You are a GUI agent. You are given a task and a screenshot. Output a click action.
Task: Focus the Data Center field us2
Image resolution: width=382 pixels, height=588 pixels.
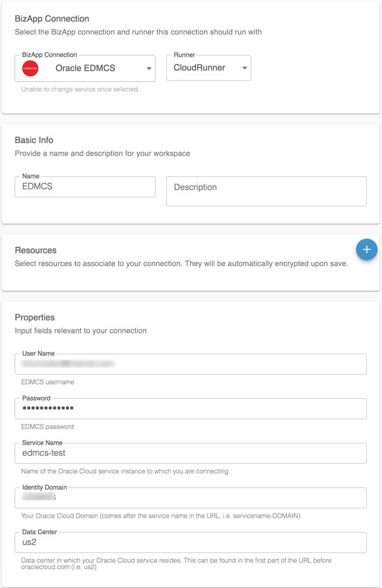point(190,542)
